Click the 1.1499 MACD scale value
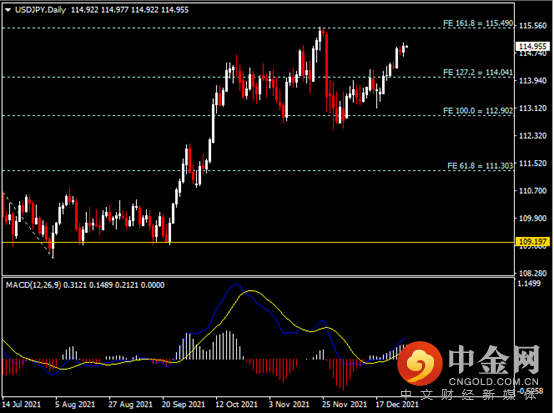 pyautogui.click(x=529, y=283)
